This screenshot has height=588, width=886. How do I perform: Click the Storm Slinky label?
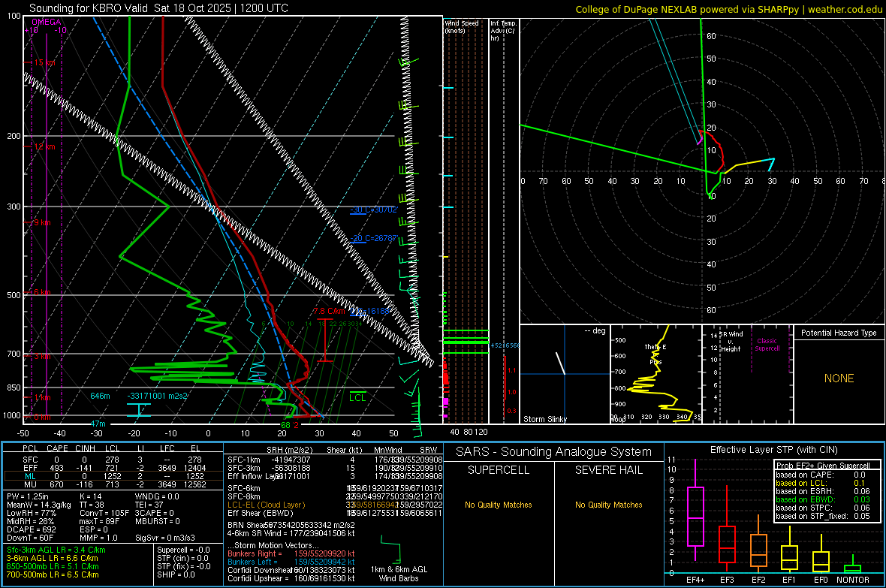[x=544, y=419]
